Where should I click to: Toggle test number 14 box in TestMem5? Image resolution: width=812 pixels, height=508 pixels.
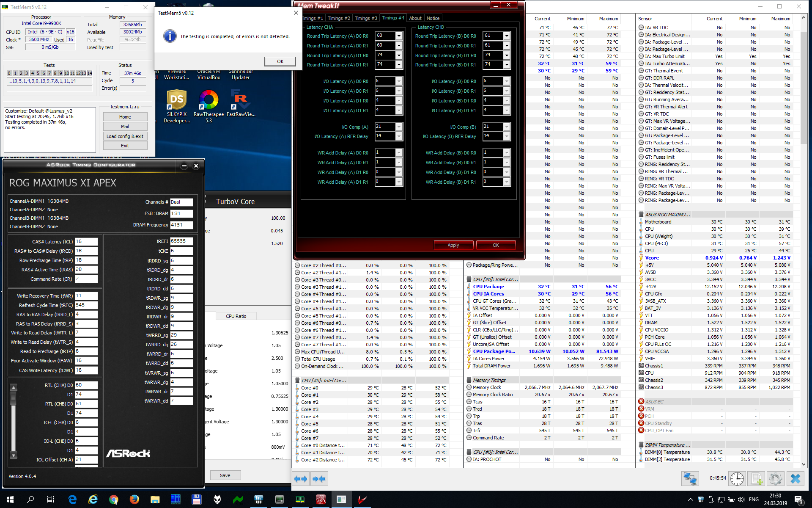[90, 73]
